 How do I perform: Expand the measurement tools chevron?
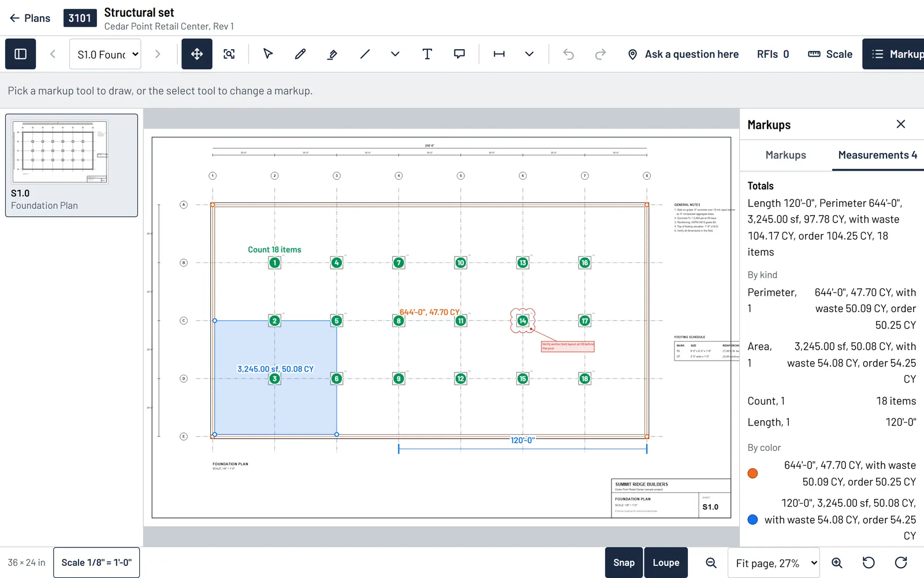point(529,54)
